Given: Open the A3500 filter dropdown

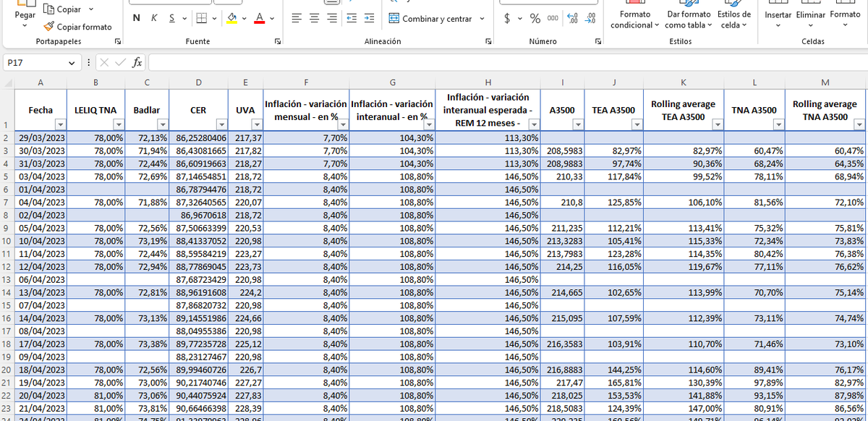Looking at the screenshot, I should [x=577, y=124].
